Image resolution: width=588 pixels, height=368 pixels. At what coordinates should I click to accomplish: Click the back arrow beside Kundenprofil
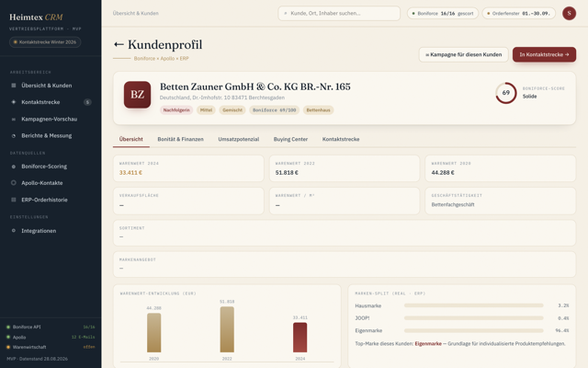[119, 45]
